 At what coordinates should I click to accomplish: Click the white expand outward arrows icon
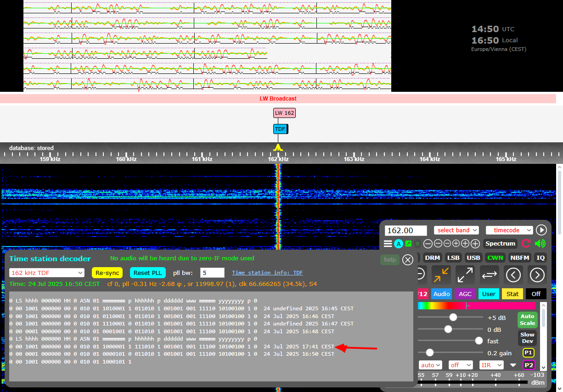click(465, 275)
